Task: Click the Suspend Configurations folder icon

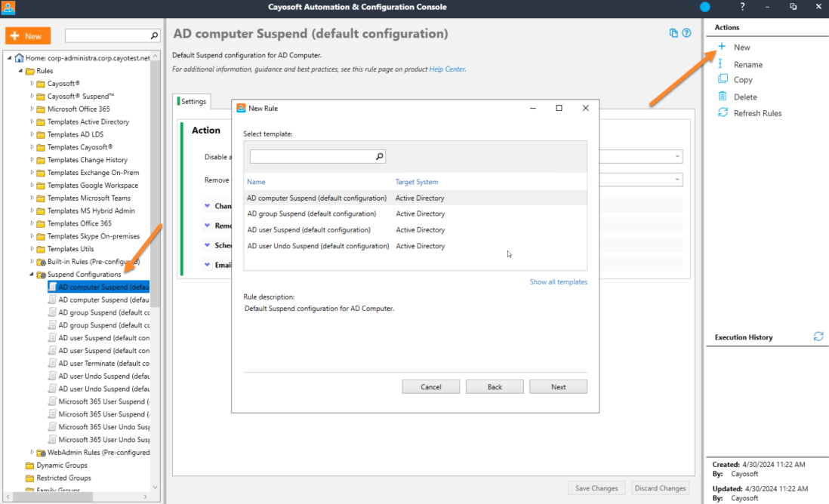Action: [41, 275]
